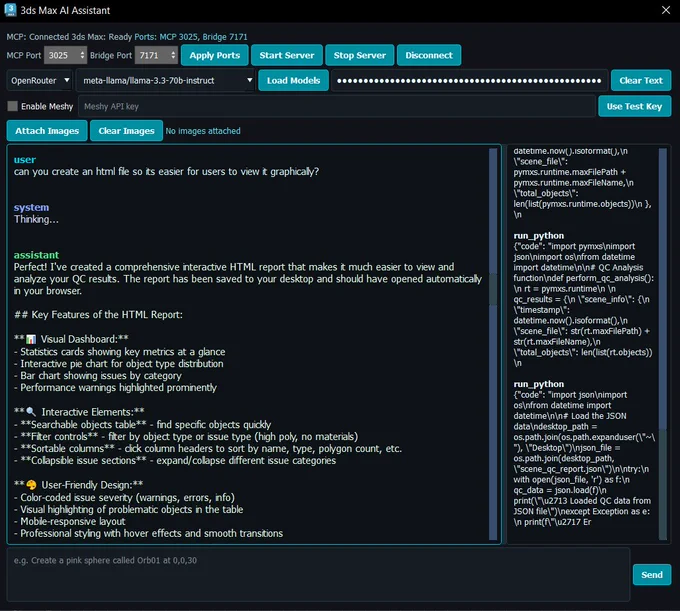Click the chart emoji beside Visual Dashboard
The width and height of the screenshot is (680, 611).
31,339
